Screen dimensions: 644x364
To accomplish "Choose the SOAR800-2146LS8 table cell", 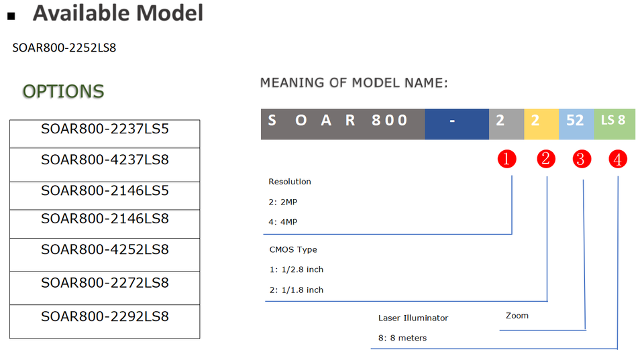I will 105,219.
